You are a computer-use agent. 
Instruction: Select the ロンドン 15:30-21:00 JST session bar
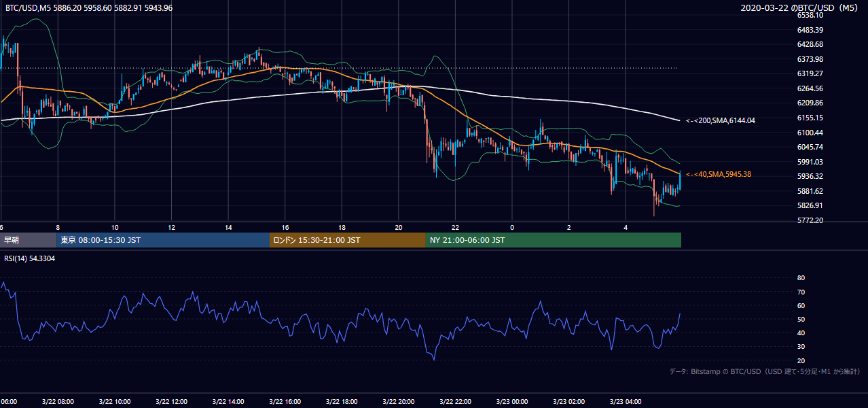point(348,240)
